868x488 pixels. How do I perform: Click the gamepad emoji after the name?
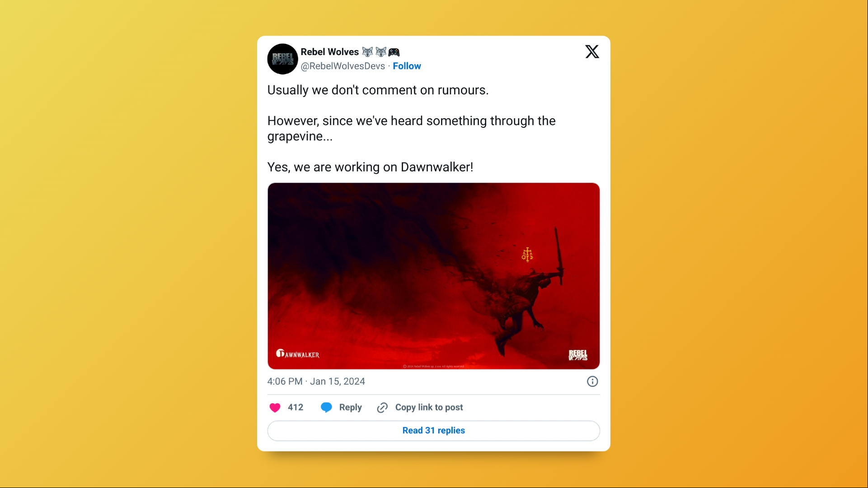(394, 52)
